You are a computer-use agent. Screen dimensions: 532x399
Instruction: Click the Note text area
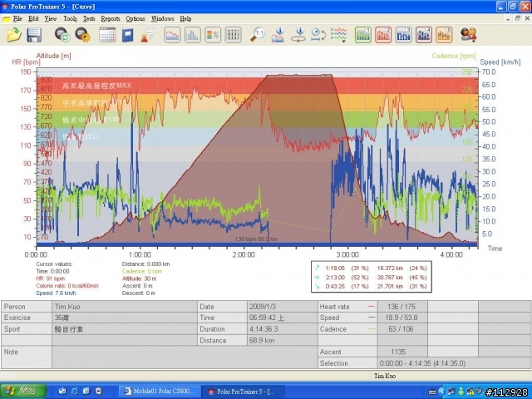click(185, 357)
